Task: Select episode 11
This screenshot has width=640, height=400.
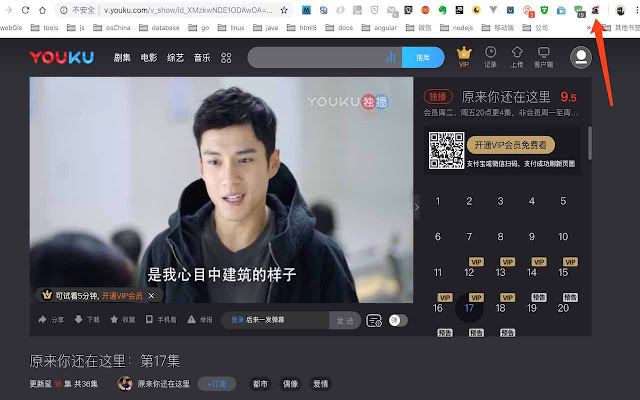Action: (438, 272)
